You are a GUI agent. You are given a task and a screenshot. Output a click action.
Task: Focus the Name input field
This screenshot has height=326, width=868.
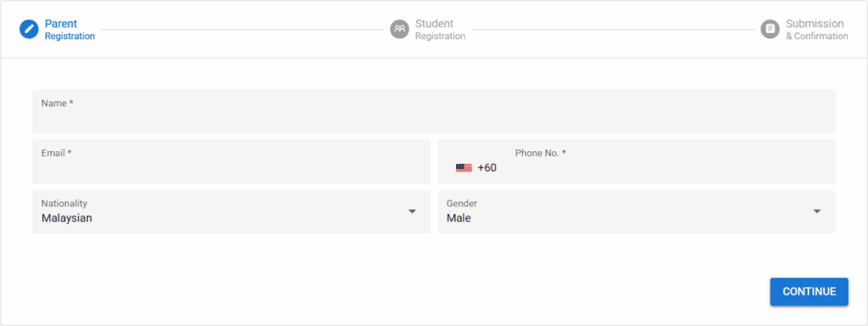pyautogui.click(x=433, y=111)
